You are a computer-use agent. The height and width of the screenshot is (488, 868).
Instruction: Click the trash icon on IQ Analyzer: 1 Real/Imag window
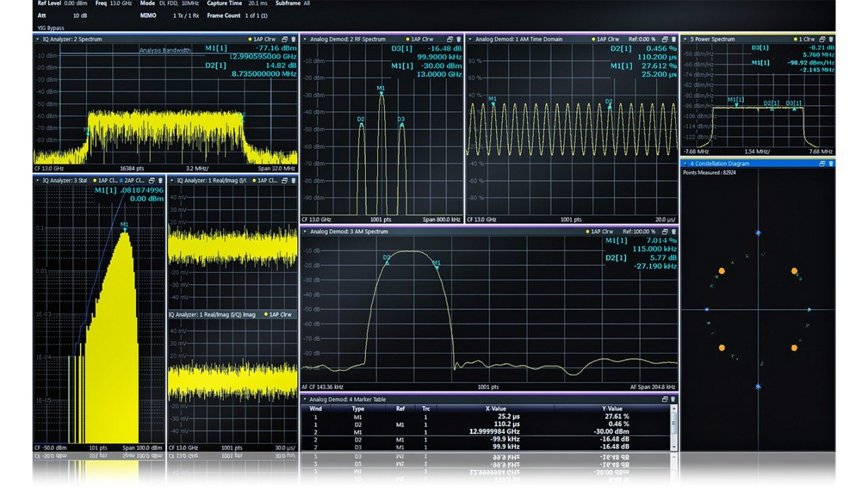pyautogui.click(x=293, y=179)
